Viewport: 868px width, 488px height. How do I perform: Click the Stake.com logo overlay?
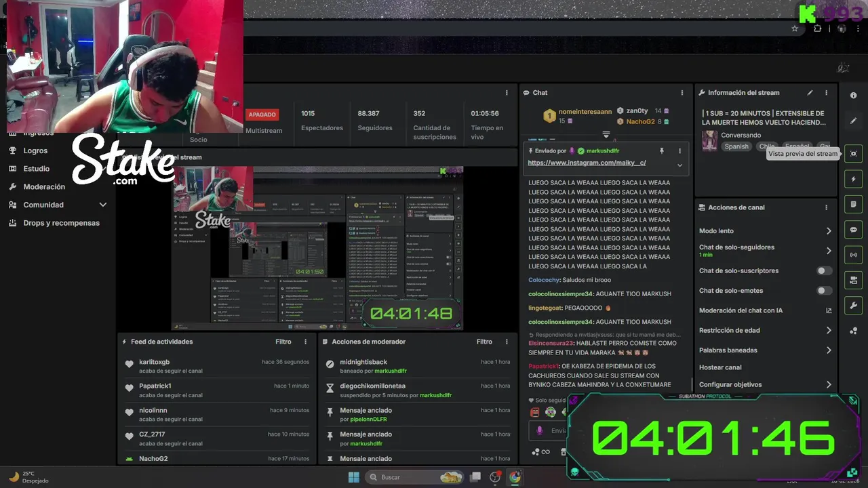pos(123,160)
